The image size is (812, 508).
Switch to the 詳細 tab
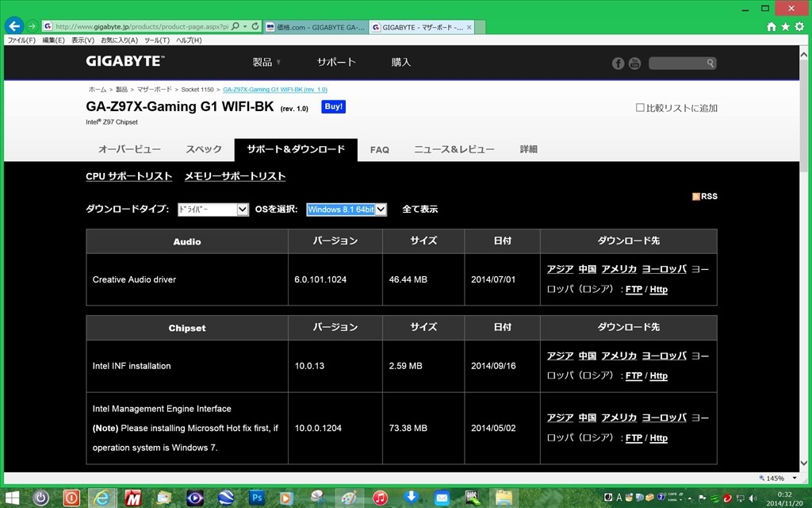[529, 149]
